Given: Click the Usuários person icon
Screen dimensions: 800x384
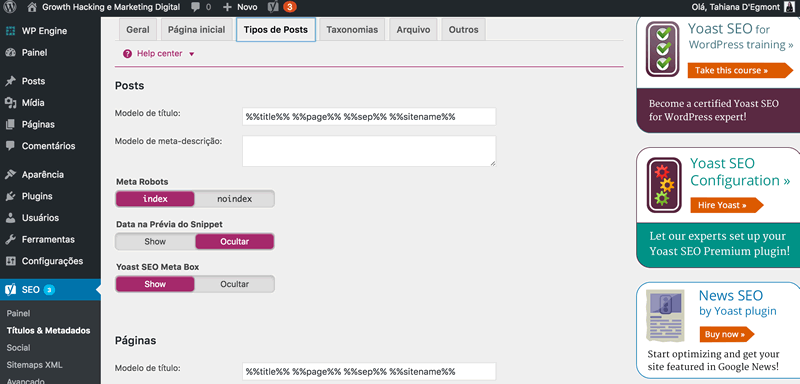Looking at the screenshot, I should (10, 218).
